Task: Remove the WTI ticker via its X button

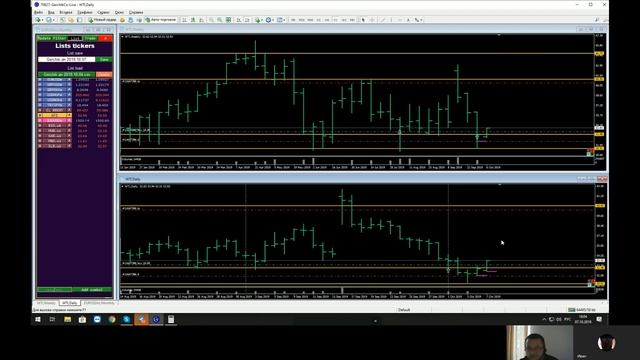Action: 69,115
